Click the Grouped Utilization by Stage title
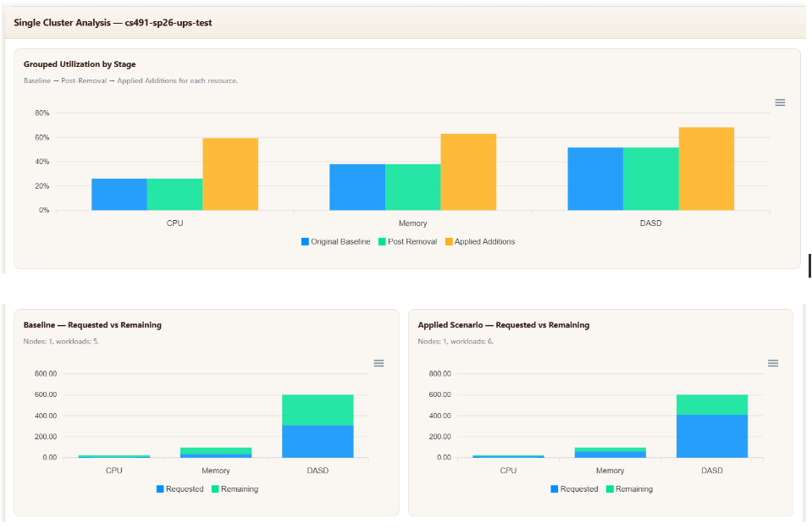 point(80,64)
